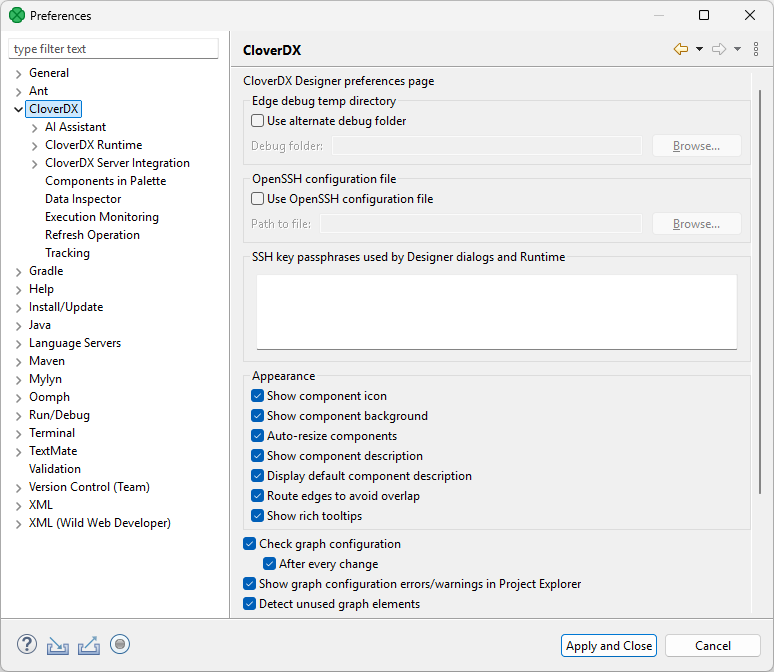Expand the Gradle tree node

point(18,272)
